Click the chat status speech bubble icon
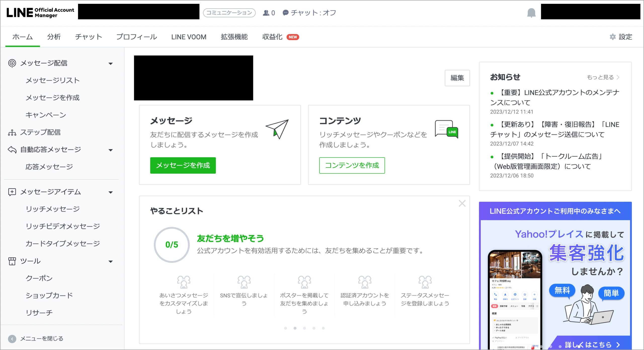 pos(285,13)
